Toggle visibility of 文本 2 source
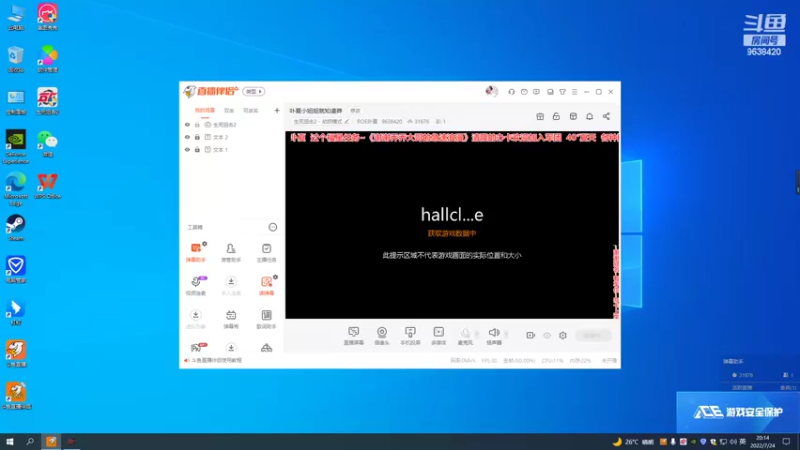The image size is (800, 450). click(x=187, y=137)
